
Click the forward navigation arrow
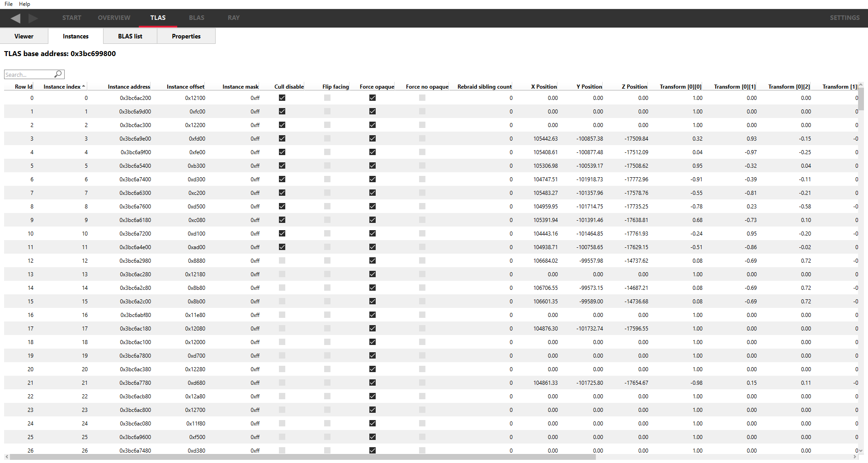point(33,18)
